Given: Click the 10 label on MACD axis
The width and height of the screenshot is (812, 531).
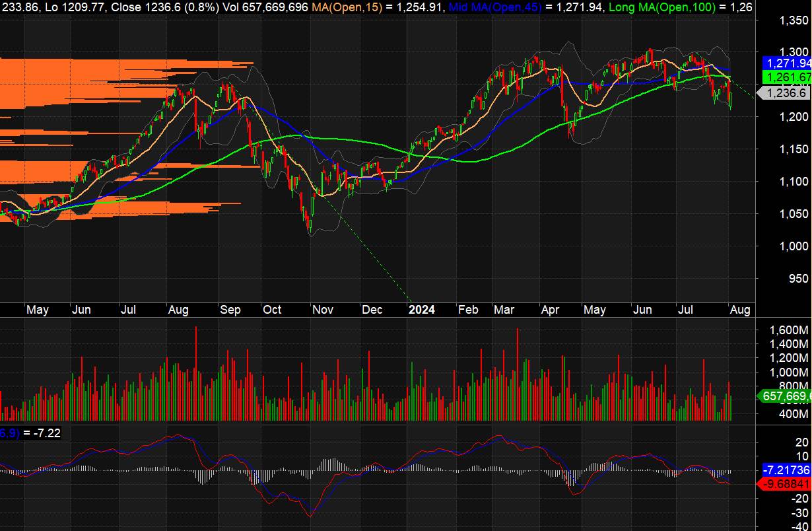Looking at the screenshot, I should click(x=802, y=456).
